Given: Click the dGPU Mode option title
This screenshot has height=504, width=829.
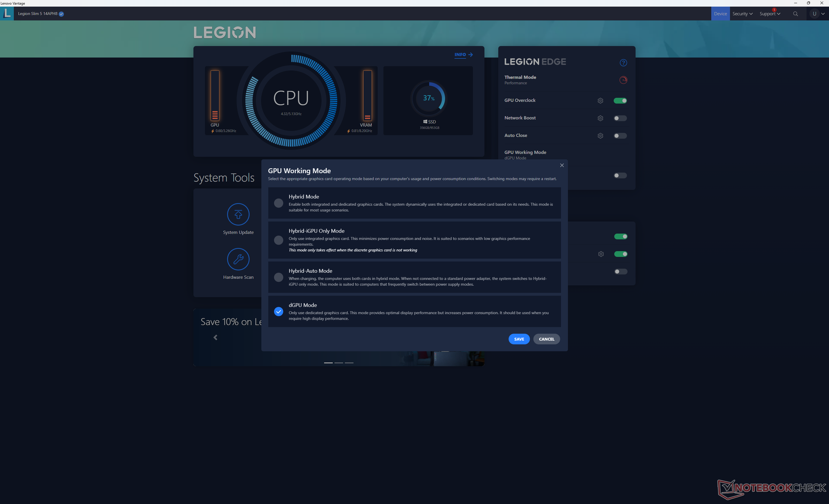Looking at the screenshot, I should tap(303, 305).
